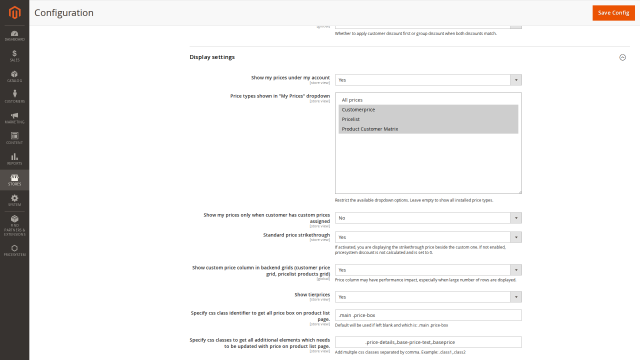
Task: Open the Dashboard sidebar menu
Action: click(15, 36)
